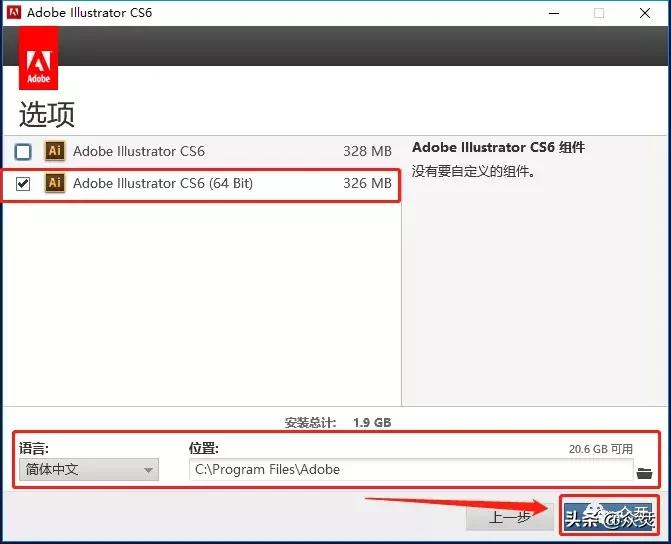Viewport: 671px width, 544px height.
Task: Click the 上一步 back button
Action: pos(510,517)
